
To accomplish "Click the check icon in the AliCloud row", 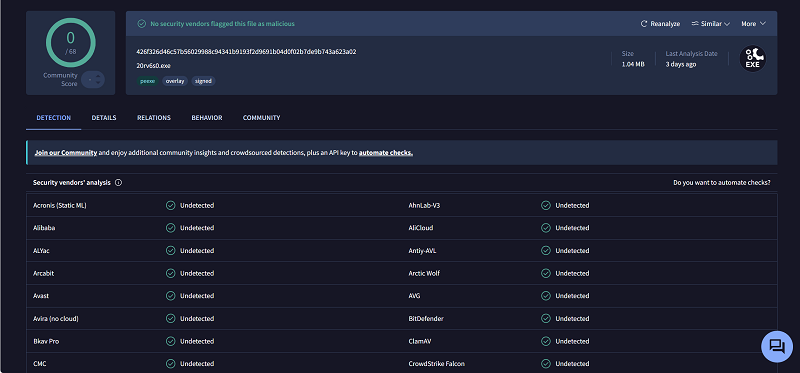I will 546,228.
